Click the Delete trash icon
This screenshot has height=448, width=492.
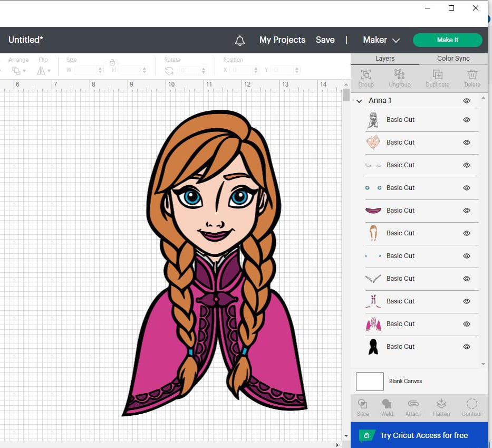pyautogui.click(x=472, y=74)
